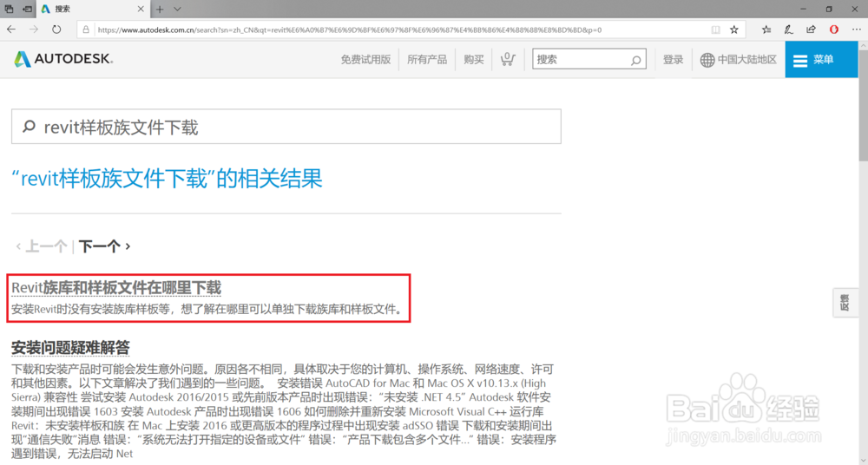Click the magnifier icon in the header search

point(636,60)
